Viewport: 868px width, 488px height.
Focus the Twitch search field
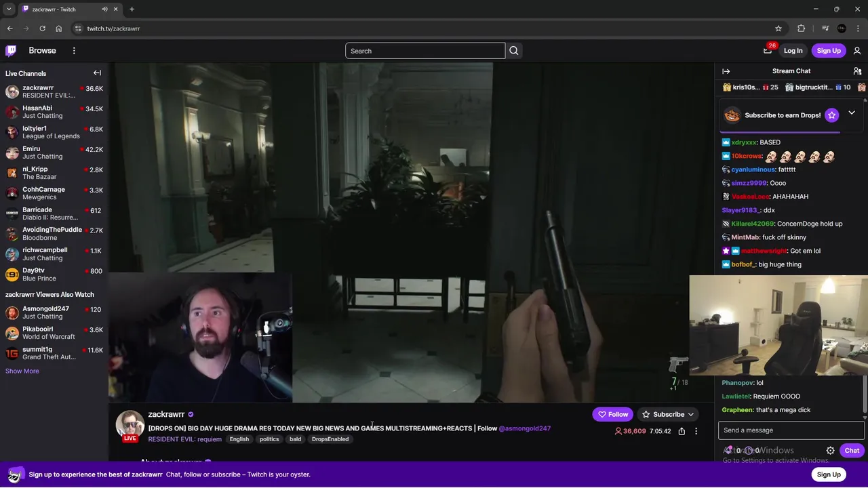[x=425, y=51]
